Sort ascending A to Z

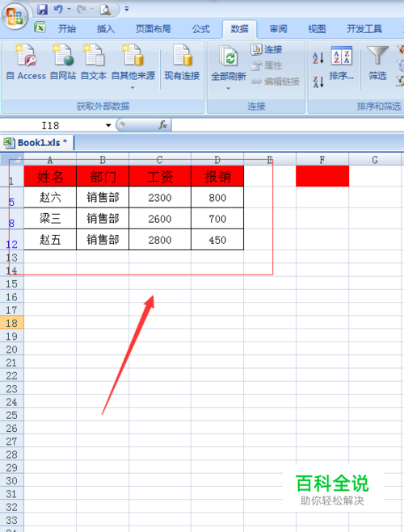point(318,58)
